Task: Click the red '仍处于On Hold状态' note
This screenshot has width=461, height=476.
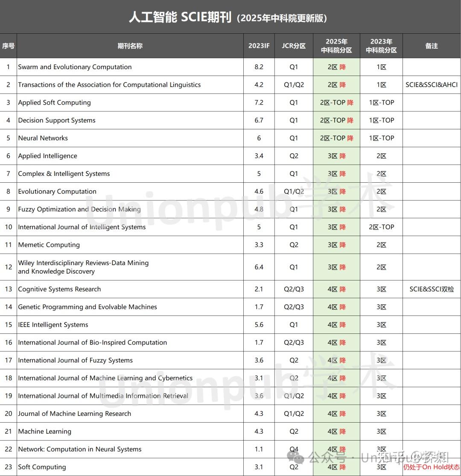Action: click(431, 467)
